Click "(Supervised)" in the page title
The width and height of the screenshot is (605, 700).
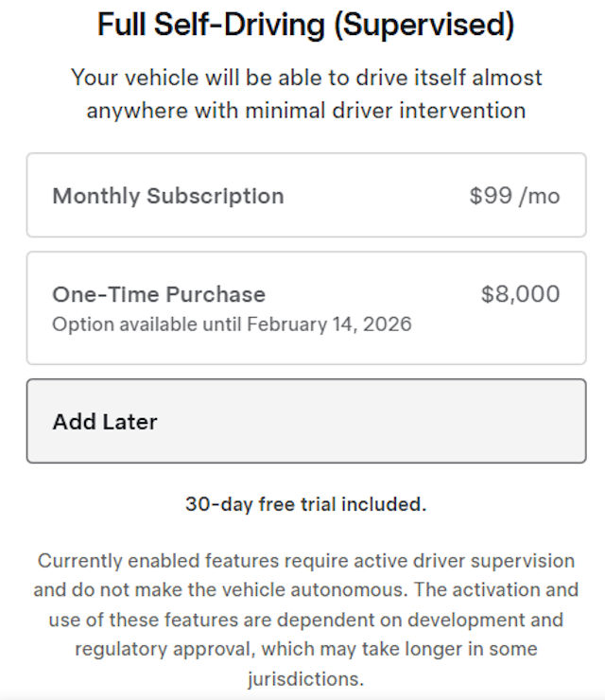pyautogui.click(x=422, y=25)
